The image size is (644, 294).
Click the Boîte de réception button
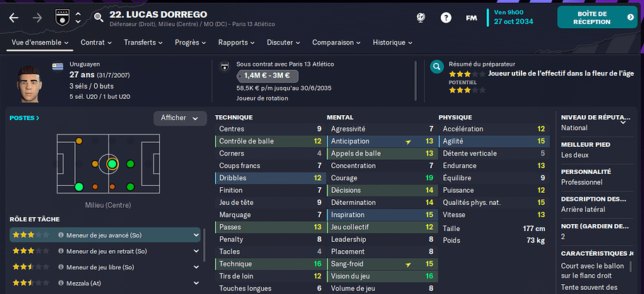597,17
